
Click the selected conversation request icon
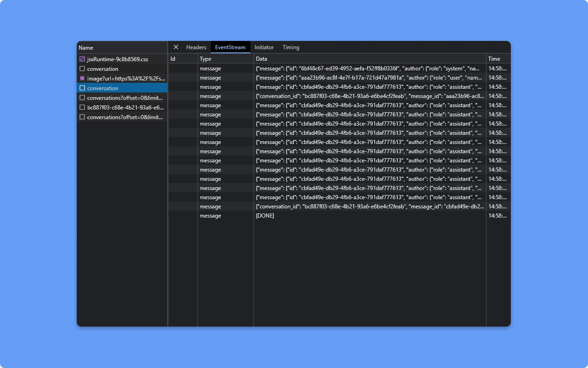tap(82, 88)
